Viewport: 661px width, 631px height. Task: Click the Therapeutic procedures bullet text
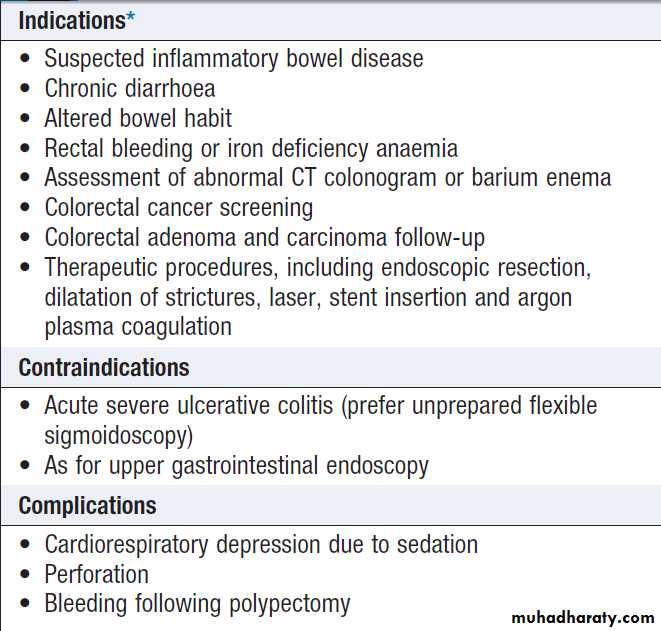318,268
